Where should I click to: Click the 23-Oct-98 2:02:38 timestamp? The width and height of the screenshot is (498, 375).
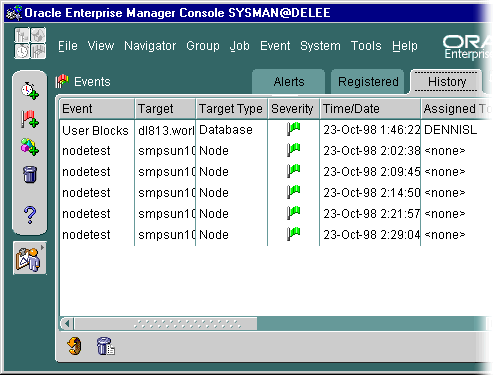371,151
